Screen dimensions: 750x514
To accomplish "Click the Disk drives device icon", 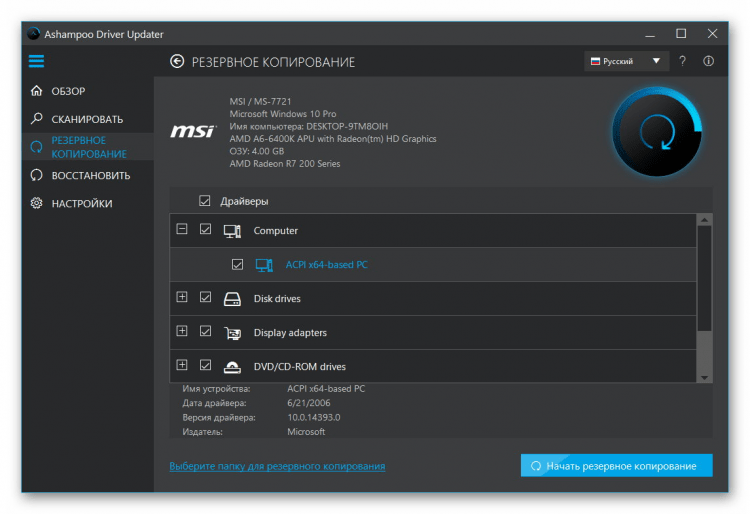I will click(232, 299).
